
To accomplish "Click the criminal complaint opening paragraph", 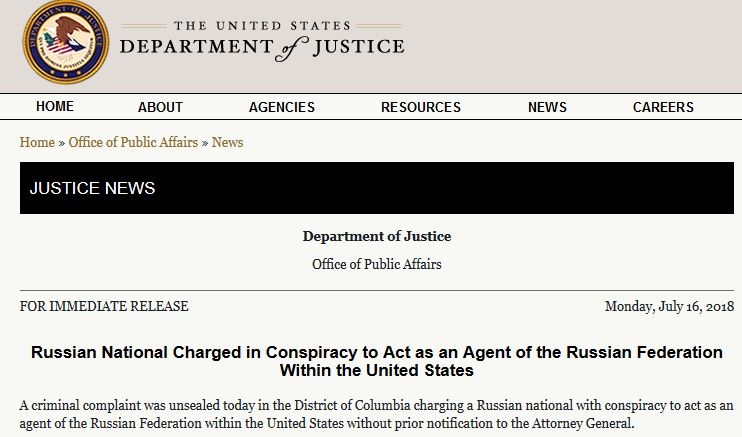I will pyautogui.click(x=377, y=414).
